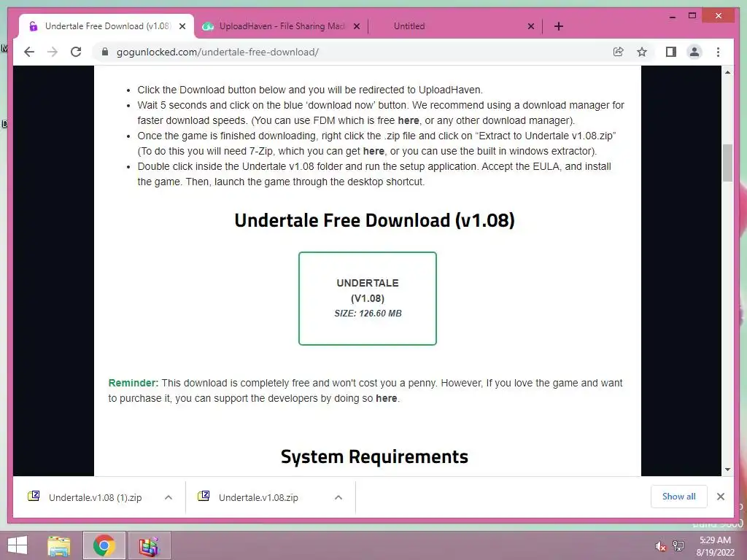Click the address bar URL
The height and width of the screenshot is (560, 747).
click(x=217, y=52)
